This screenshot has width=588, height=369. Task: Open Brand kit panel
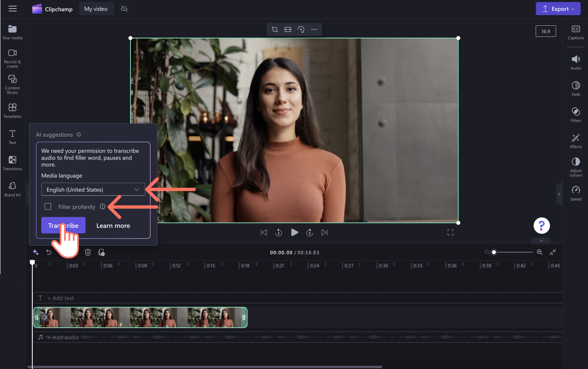(x=12, y=189)
